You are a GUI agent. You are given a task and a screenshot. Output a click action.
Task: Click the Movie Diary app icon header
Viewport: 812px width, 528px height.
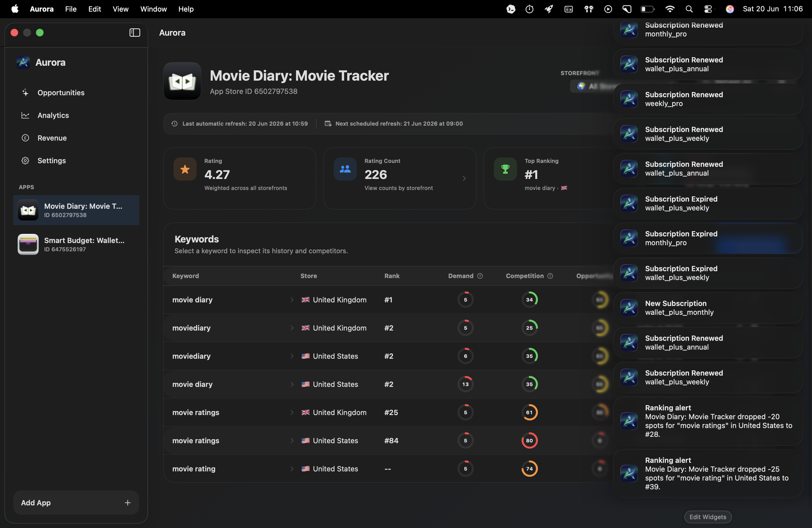pyautogui.click(x=182, y=81)
